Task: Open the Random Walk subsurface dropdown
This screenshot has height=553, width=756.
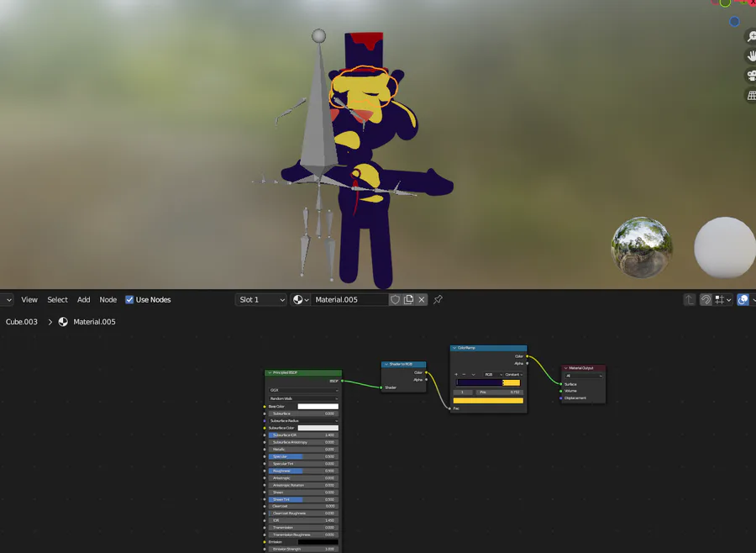Action: (303, 398)
